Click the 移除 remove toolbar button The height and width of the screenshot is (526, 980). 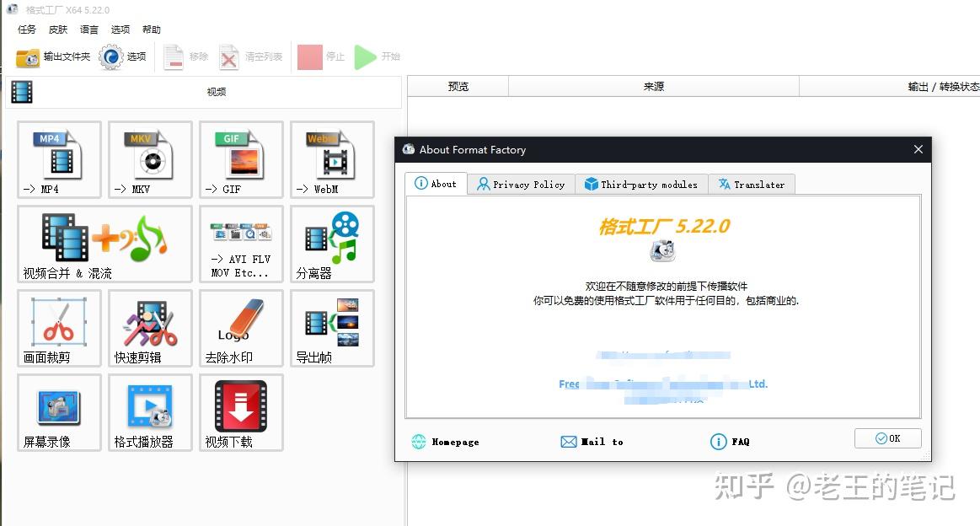(x=185, y=57)
